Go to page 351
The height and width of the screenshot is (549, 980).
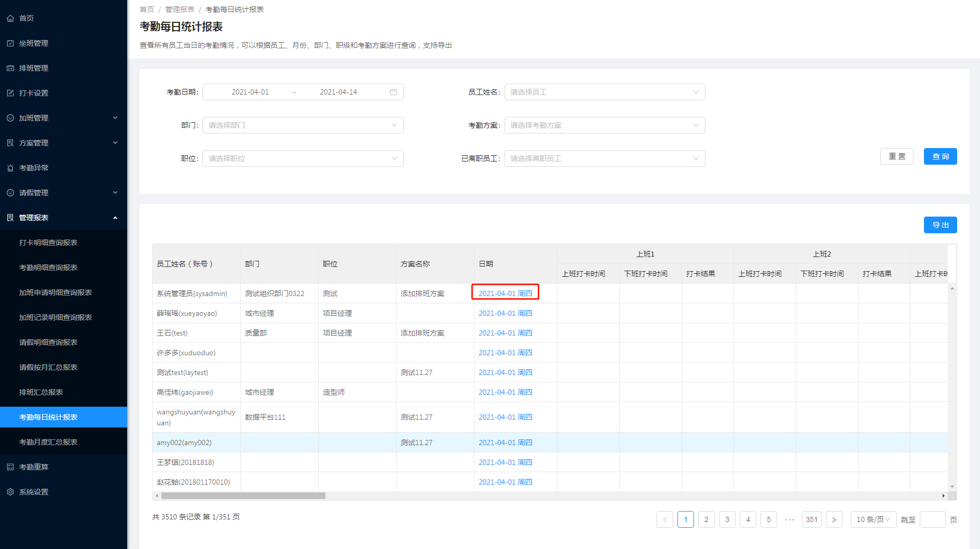(x=812, y=519)
